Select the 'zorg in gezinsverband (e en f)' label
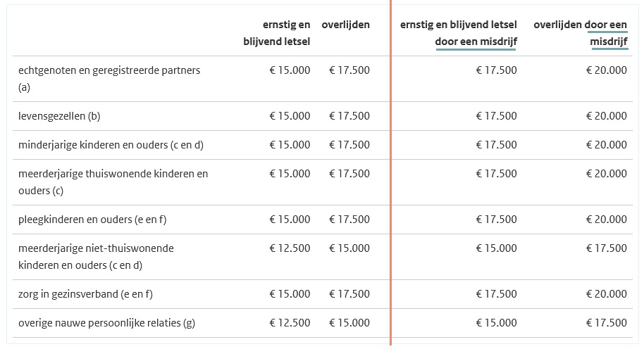 85,294
